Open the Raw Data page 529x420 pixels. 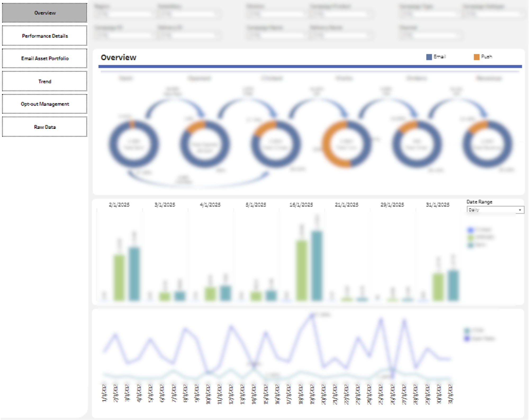44,127
